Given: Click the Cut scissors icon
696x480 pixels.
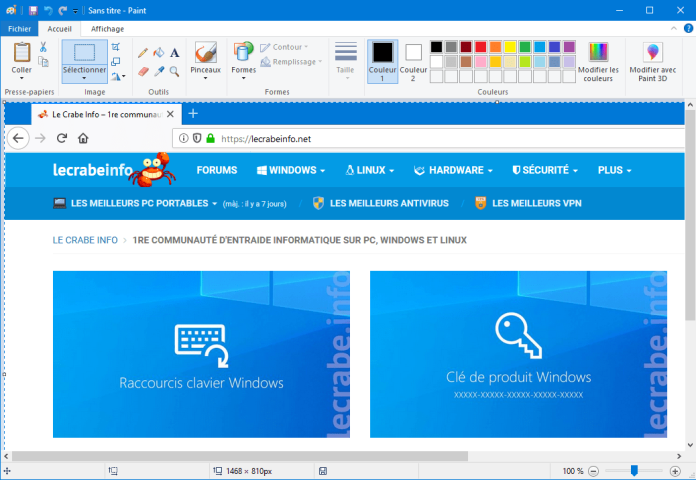Looking at the screenshot, I should click(43, 47).
